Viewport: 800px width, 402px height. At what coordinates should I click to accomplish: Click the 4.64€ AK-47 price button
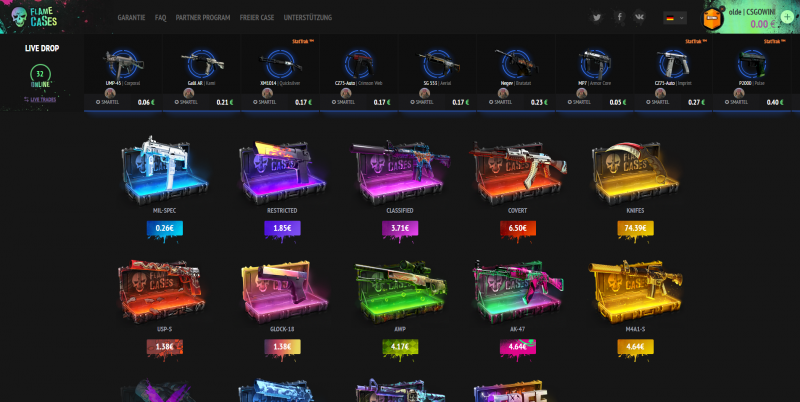point(517,347)
